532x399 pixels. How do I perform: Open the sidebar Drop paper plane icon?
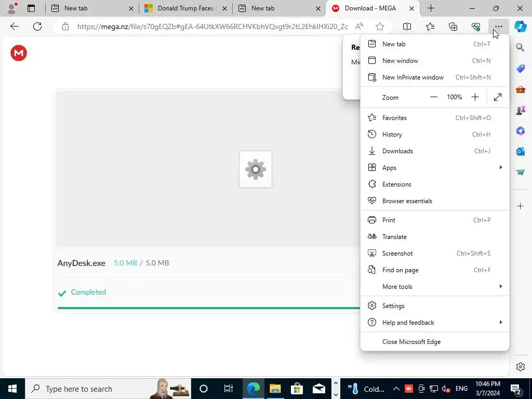[520, 172]
